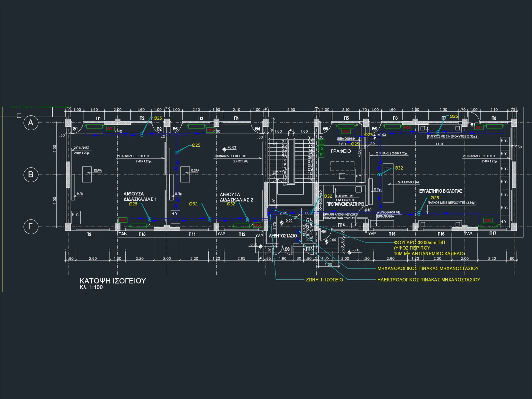532x399 pixels.
Task: Click the green TH symbol box
Action: click(321, 142)
